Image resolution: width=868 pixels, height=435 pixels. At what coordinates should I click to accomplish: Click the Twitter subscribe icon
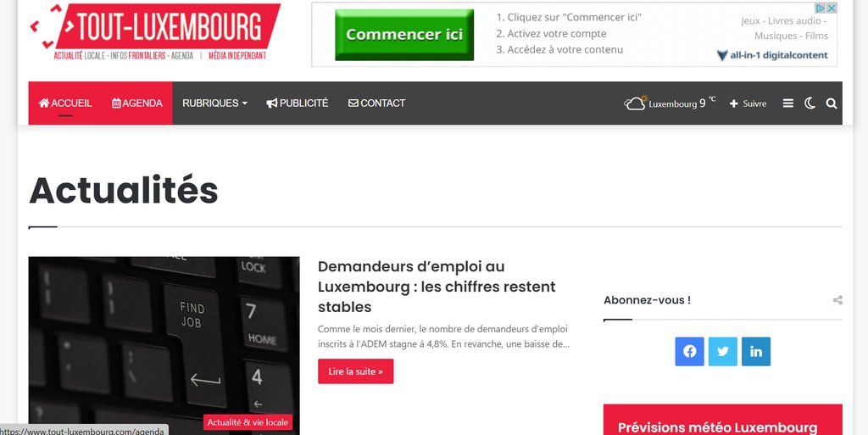(722, 351)
